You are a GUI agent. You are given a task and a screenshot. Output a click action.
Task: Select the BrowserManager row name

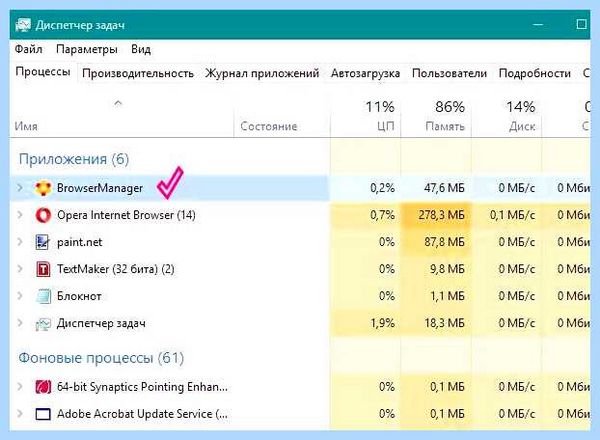(100, 188)
